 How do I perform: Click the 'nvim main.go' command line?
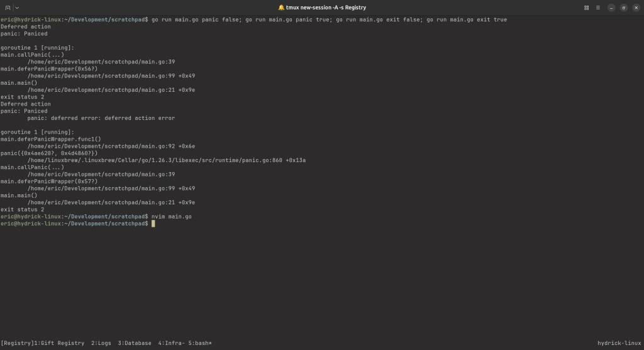171,217
